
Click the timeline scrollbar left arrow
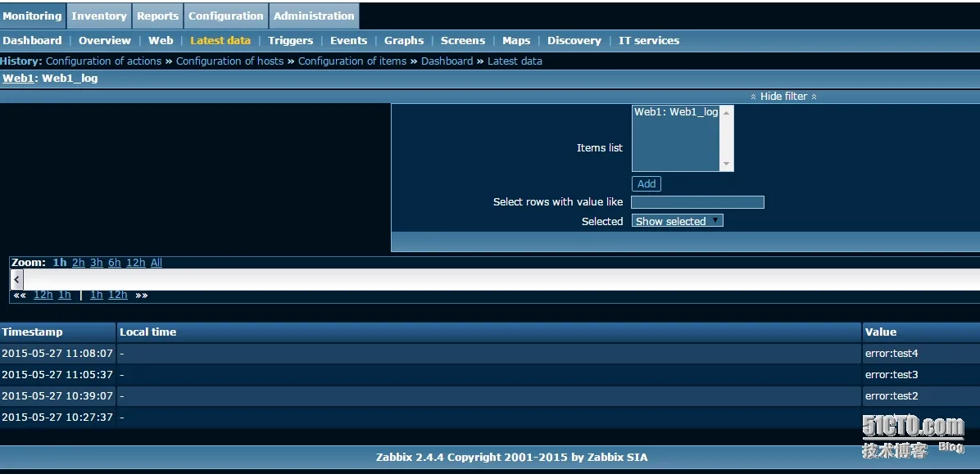(x=17, y=280)
